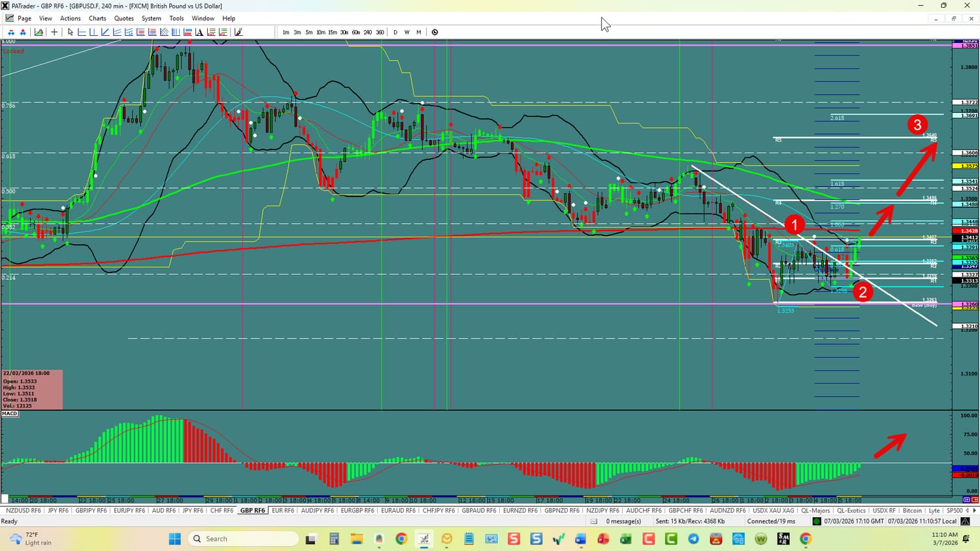Expand the Quotes menu

tap(123, 18)
